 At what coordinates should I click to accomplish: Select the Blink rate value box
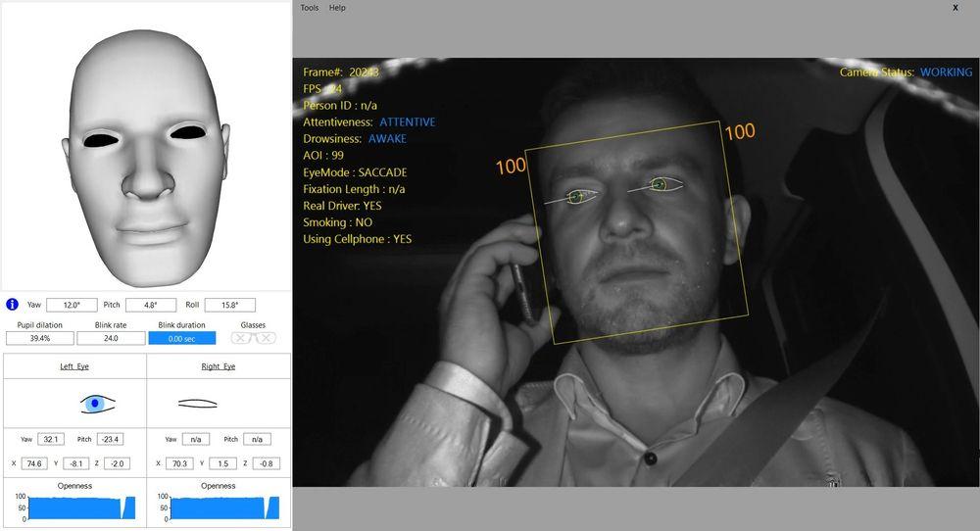click(x=111, y=338)
